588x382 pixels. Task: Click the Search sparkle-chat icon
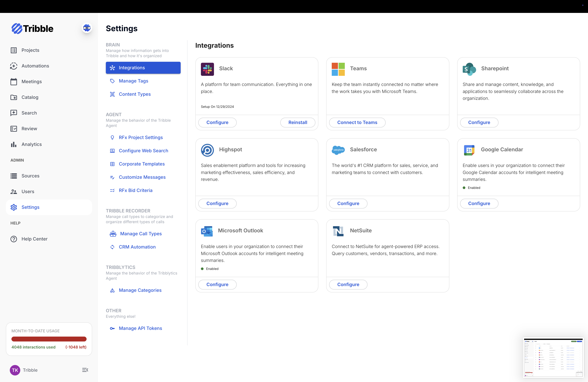14,113
